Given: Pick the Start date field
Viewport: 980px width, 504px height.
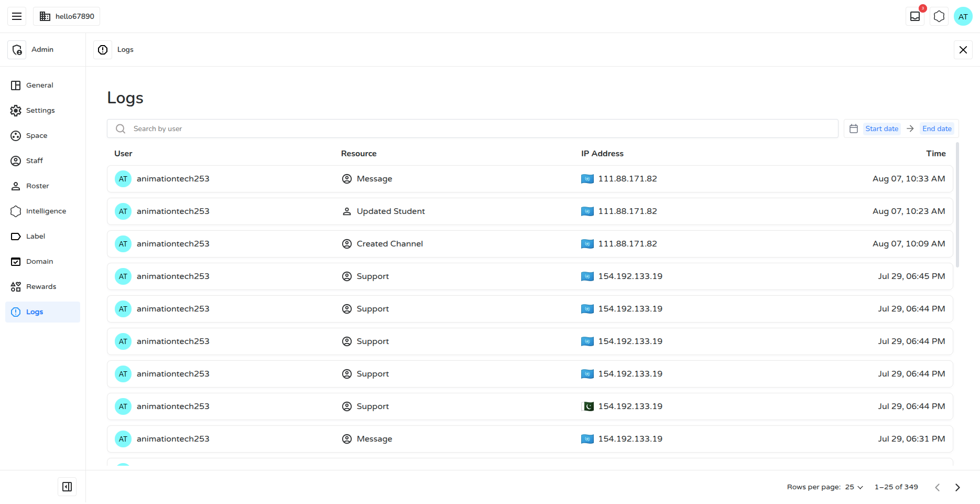Looking at the screenshot, I should tap(881, 128).
